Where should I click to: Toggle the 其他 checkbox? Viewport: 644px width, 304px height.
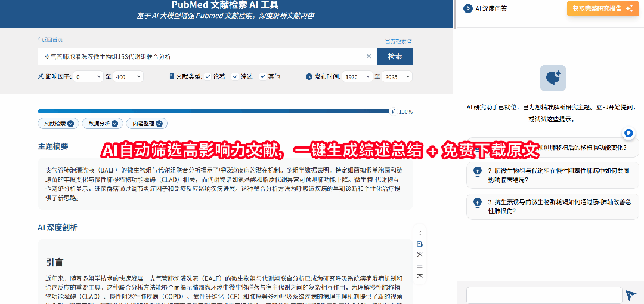tap(262, 76)
